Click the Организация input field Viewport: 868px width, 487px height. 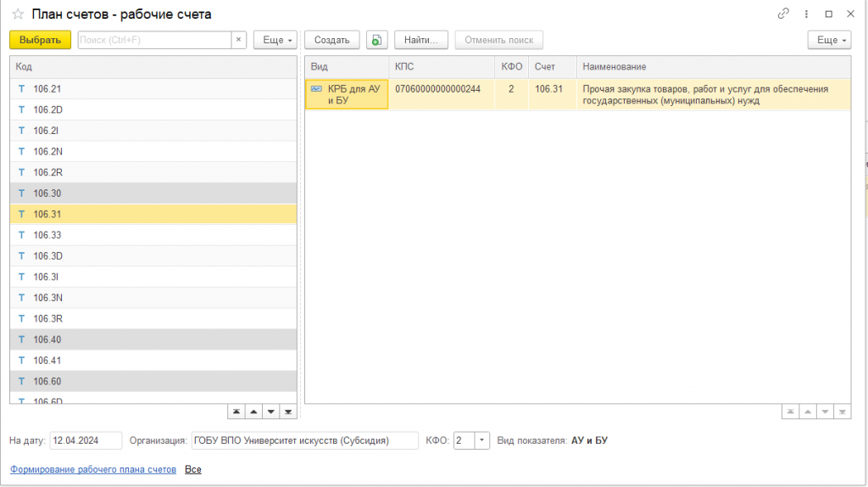pos(304,440)
